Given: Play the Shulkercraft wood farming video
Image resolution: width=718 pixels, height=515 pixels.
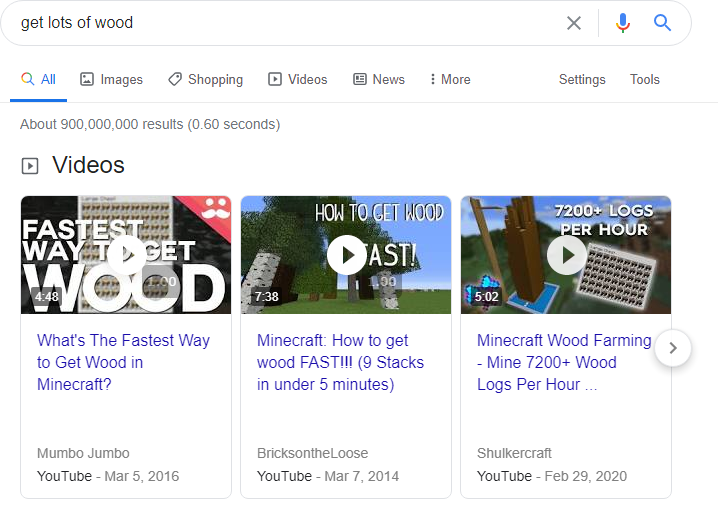Looking at the screenshot, I should point(566,255).
